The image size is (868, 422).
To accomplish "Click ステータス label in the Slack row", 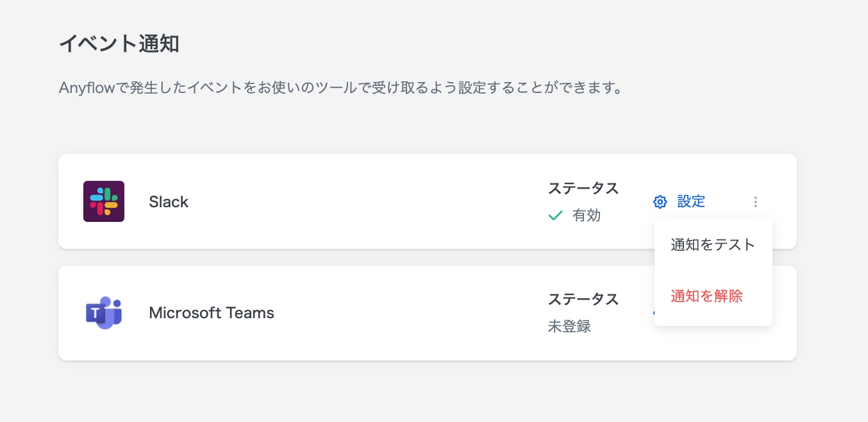I will (x=583, y=188).
